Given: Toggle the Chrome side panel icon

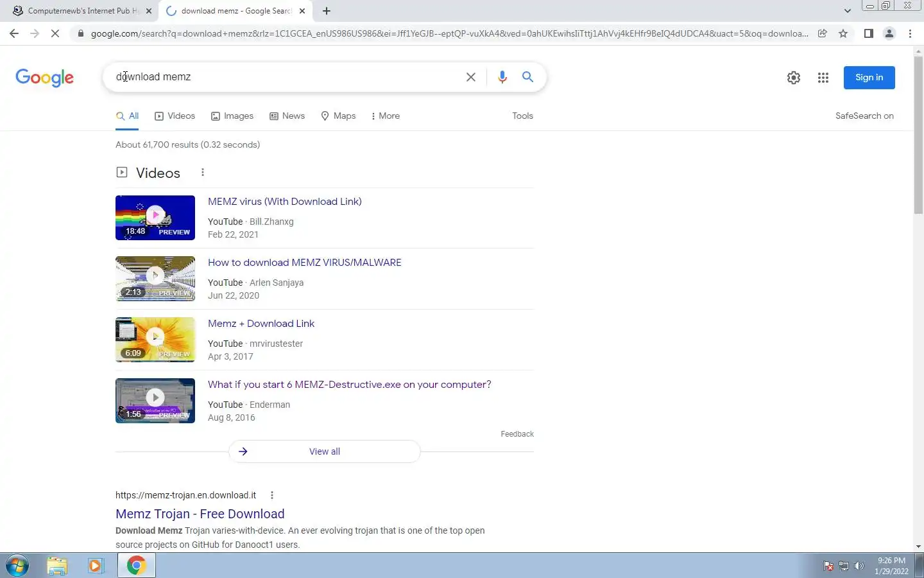Looking at the screenshot, I should pos(868,33).
